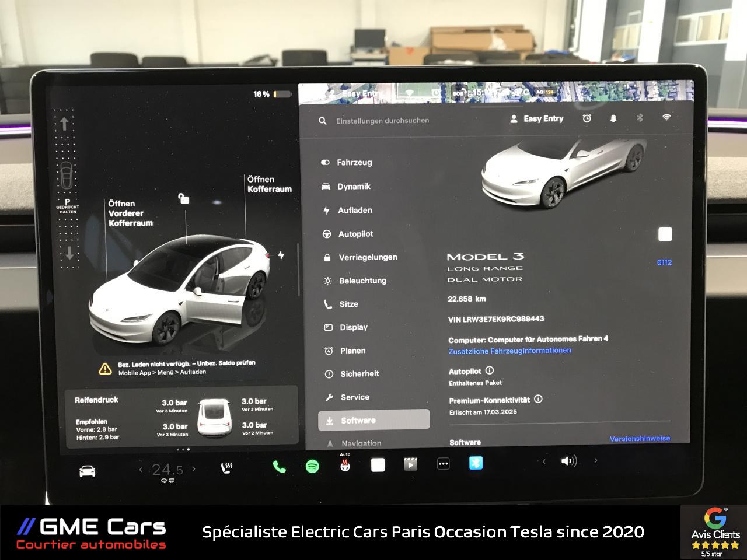Raise volume with right chevron
This screenshot has height=560, width=747.
pyautogui.click(x=595, y=460)
